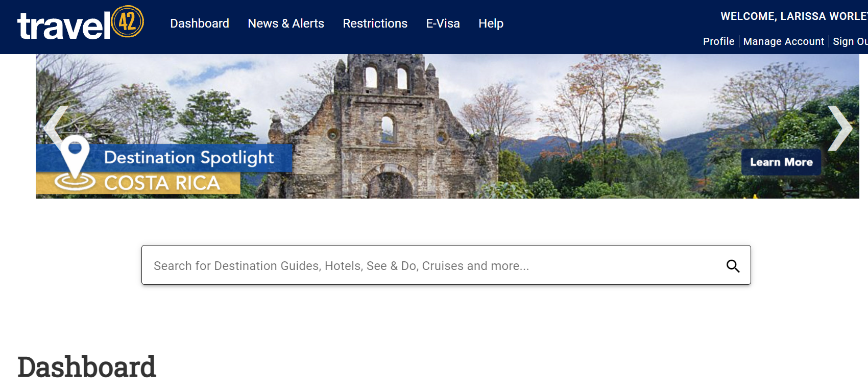
Task: Open the Profile link
Action: (718, 41)
